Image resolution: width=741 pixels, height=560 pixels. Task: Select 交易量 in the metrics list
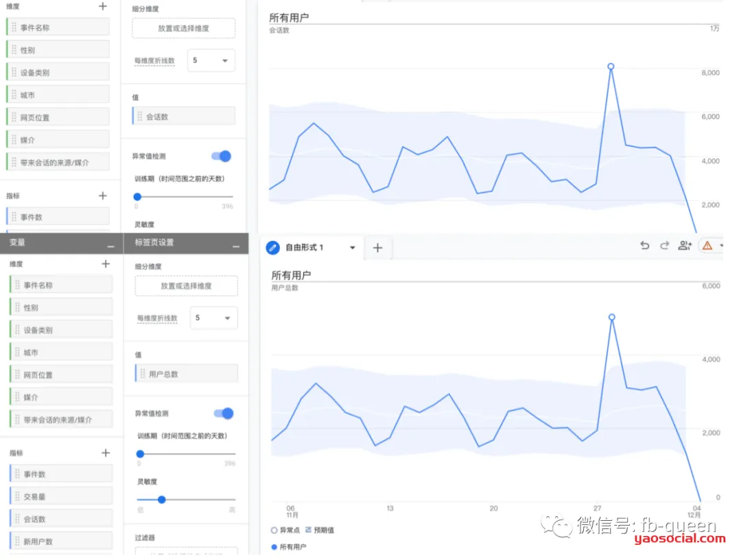click(61, 496)
